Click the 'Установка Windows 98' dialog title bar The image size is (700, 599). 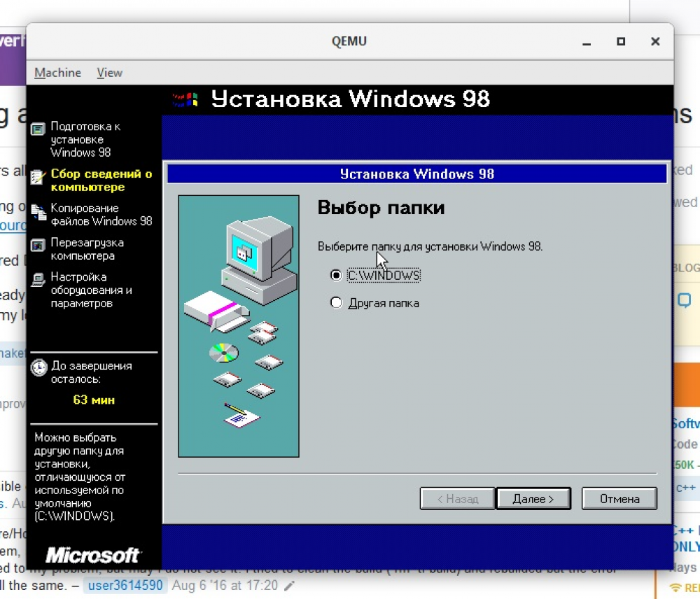(x=416, y=174)
